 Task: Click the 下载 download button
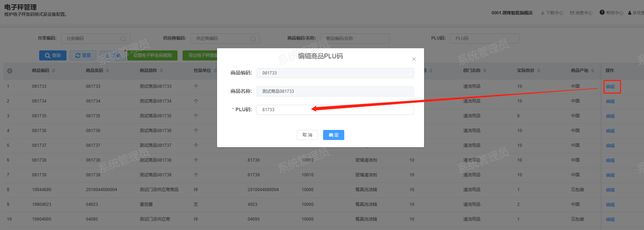pos(112,56)
